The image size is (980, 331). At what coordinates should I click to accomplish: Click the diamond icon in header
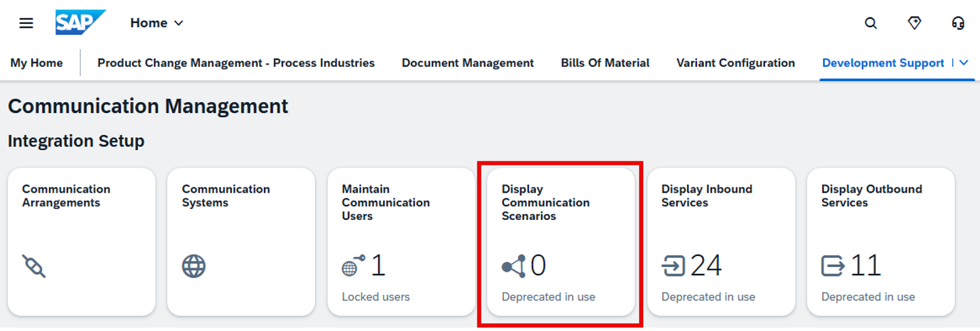pyautogui.click(x=915, y=23)
